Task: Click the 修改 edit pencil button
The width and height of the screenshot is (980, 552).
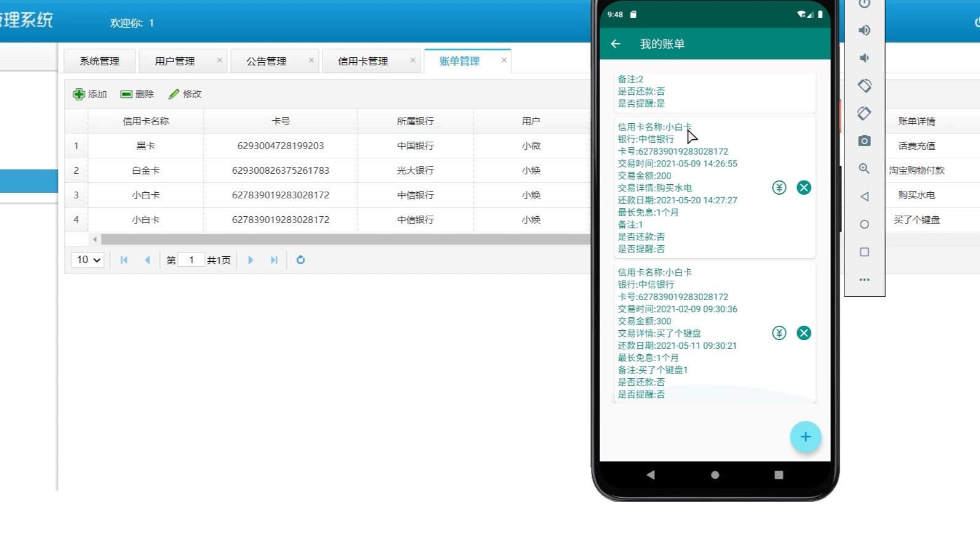Action: tap(185, 94)
